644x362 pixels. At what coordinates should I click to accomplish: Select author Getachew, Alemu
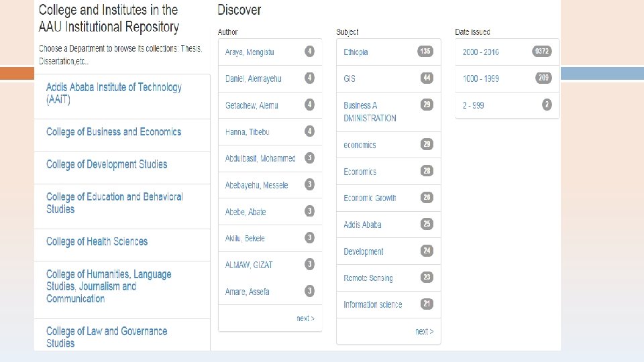click(252, 105)
